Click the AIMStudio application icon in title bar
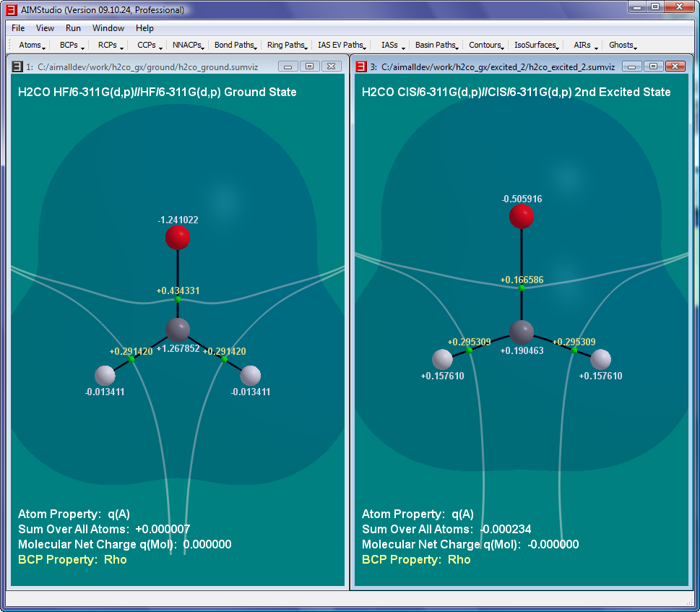This screenshot has height=612, width=700. click(x=11, y=10)
